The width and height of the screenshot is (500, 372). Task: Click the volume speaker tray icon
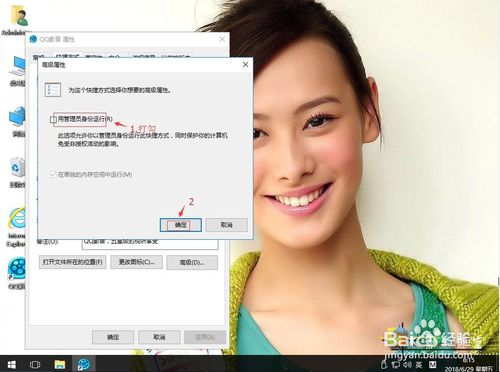(x=407, y=364)
